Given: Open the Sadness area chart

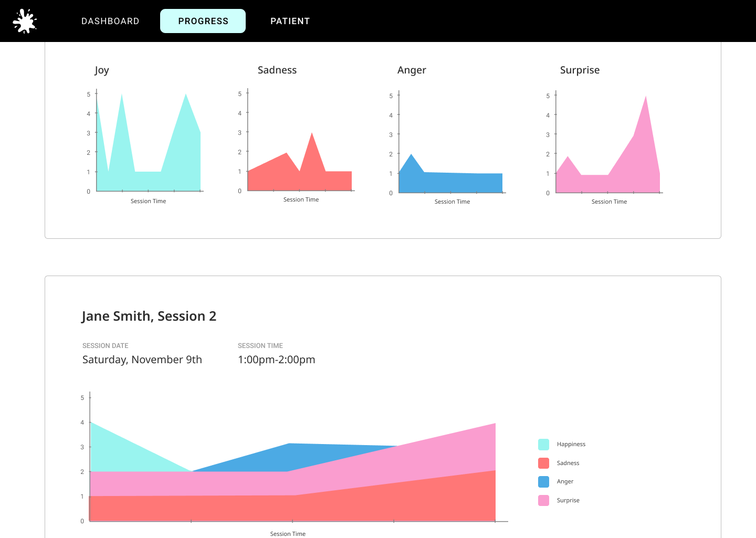Looking at the screenshot, I should coord(297,145).
